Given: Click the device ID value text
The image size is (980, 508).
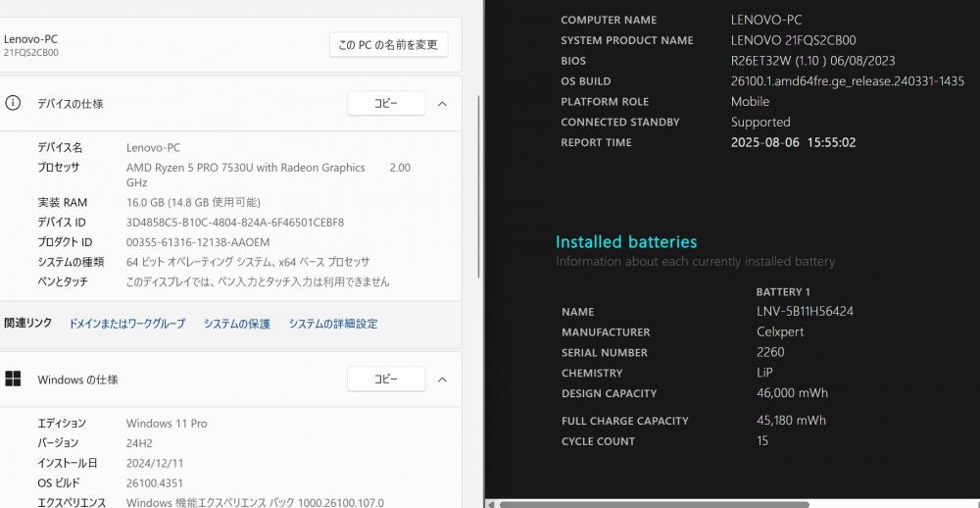Looking at the screenshot, I should point(235,223).
